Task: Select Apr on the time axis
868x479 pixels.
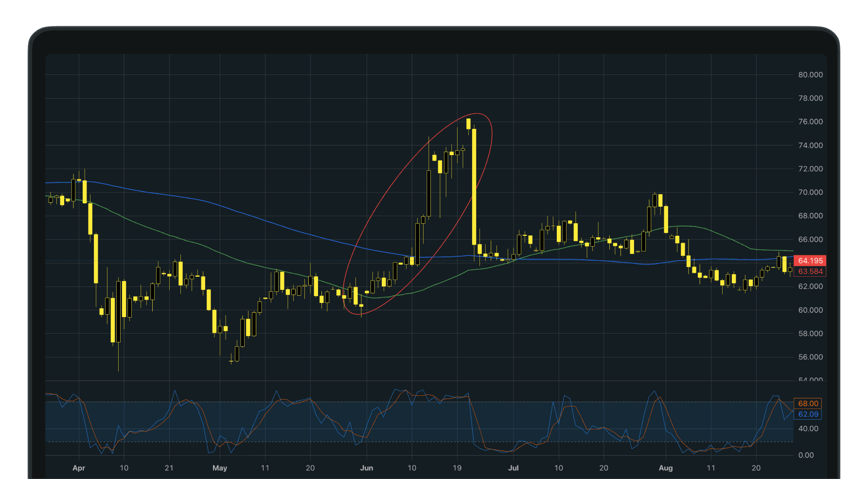Action: point(79,468)
